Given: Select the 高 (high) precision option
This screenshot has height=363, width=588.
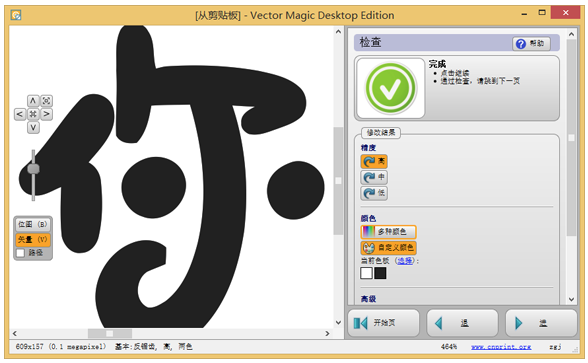Looking at the screenshot, I should 374,162.
